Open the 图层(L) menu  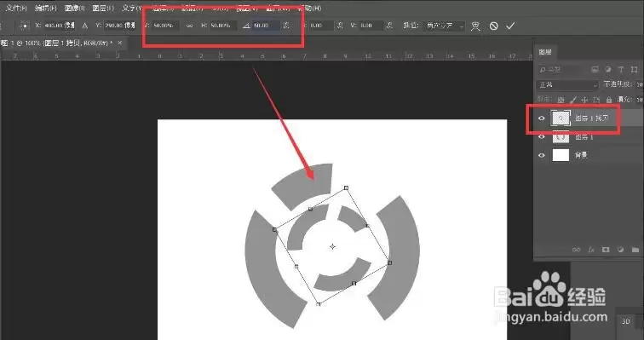pos(103,8)
